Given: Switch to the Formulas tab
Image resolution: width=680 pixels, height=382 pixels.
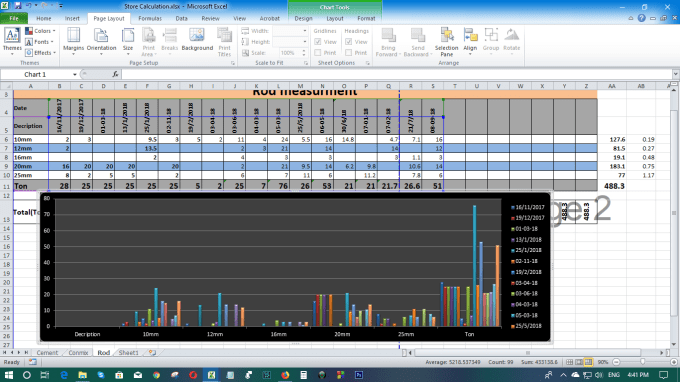Looking at the screenshot, I should coord(150,19).
